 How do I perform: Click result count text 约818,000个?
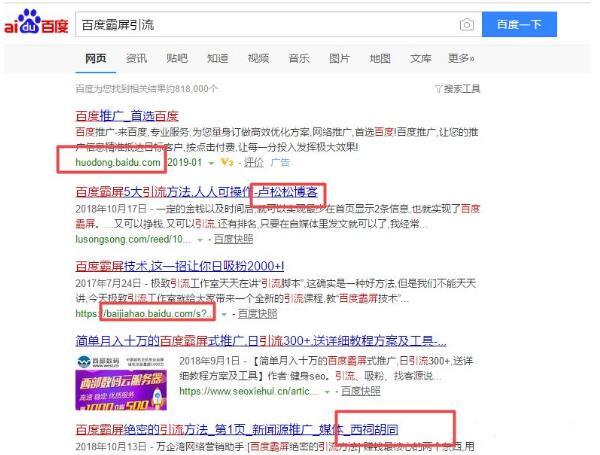pos(191,89)
